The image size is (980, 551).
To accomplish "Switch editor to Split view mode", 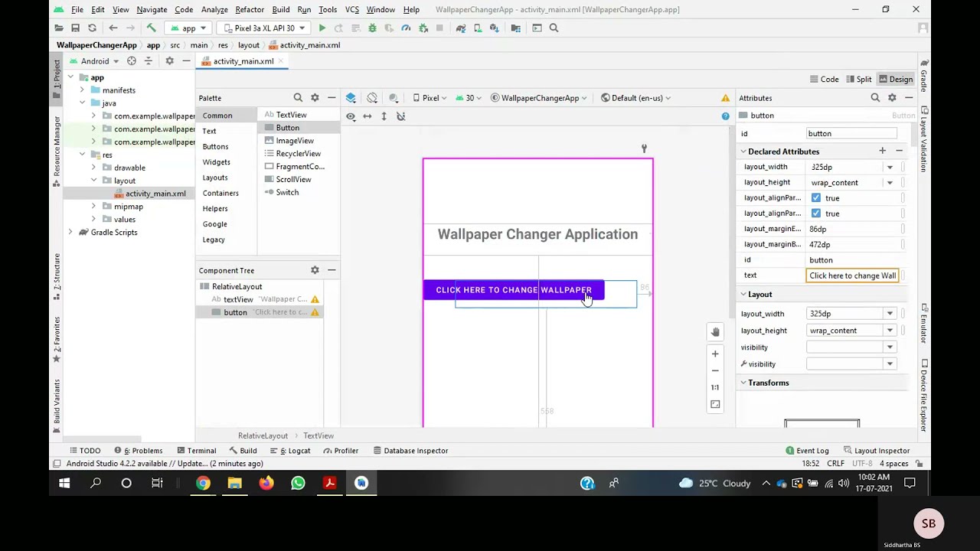I will [857, 80].
